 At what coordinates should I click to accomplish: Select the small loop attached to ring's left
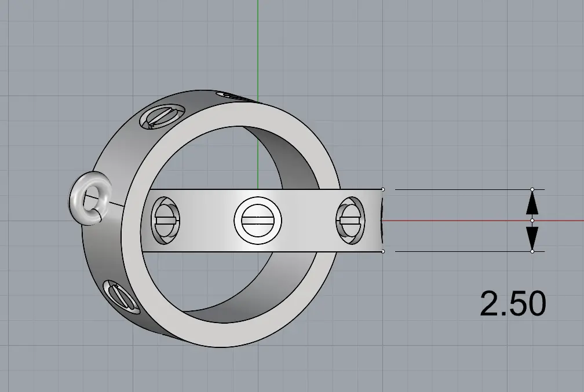[x=86, y=200]
